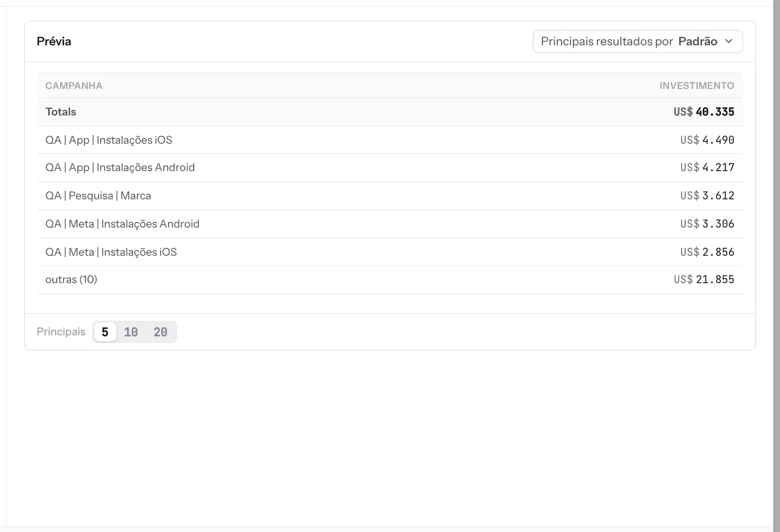Open the 'Principais resultados por Padrão' dropdown
780x532 pixels.
pyautogui.click(x=638, y=41)
